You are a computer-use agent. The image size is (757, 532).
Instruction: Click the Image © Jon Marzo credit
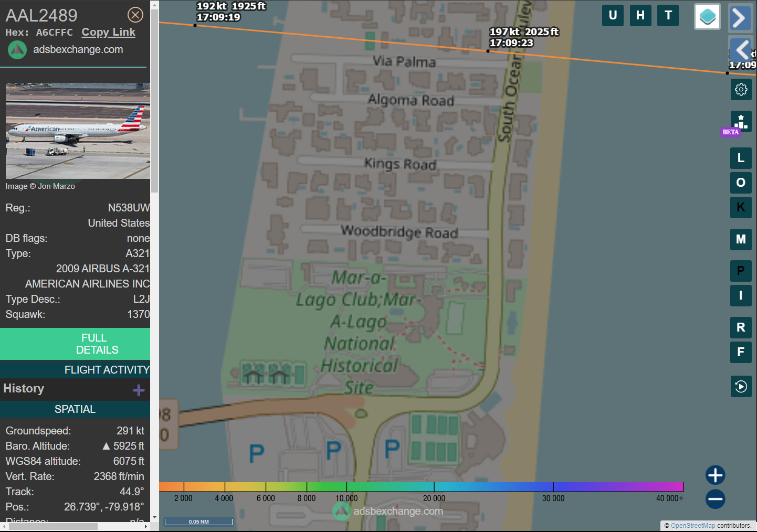coord(40,186)
